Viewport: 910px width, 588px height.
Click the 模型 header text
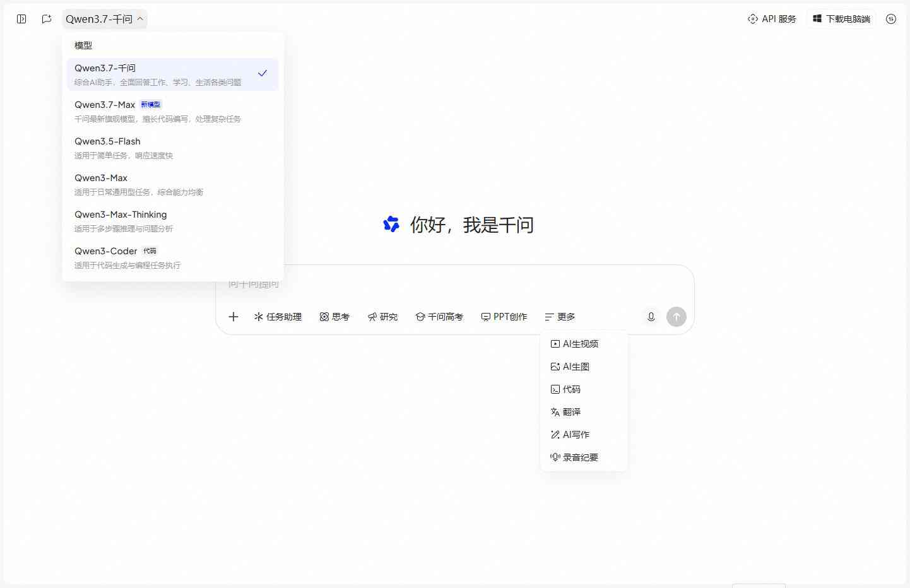tap(83, 45)
